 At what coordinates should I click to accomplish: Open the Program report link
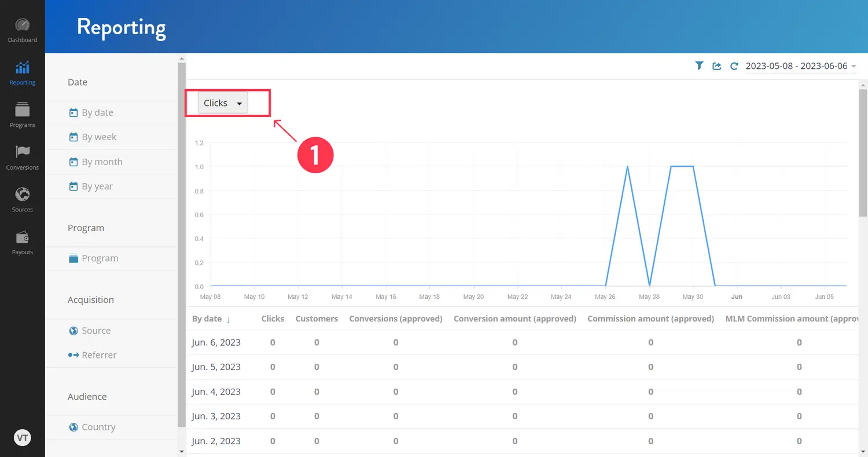100,258
